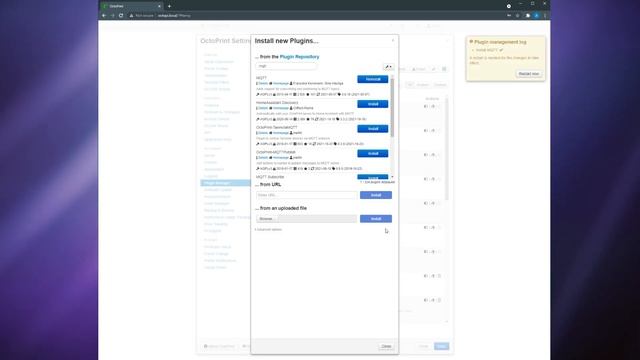Screen dimensions: 640x360
Task: Open Details link for OctoPrint-TasmotaMQTT
Action: pos(263,133)
